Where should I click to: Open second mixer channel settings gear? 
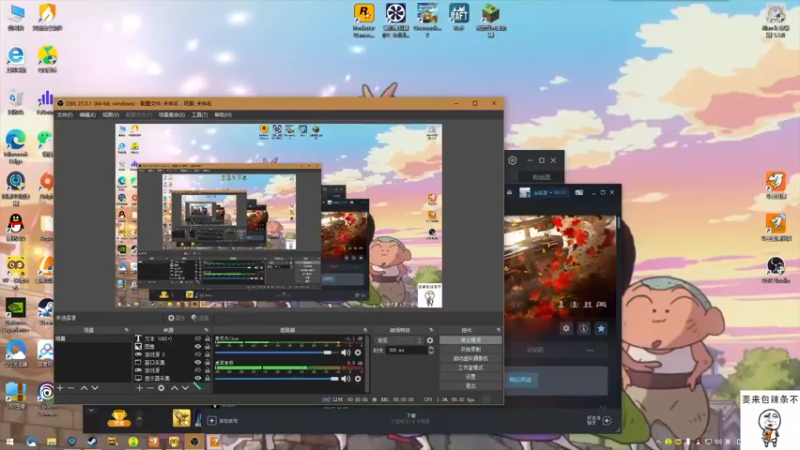tap(358, 379)
